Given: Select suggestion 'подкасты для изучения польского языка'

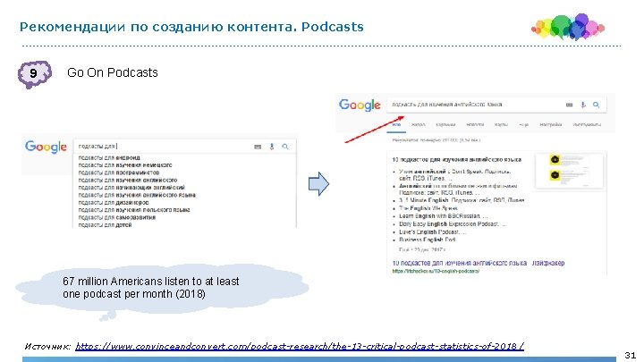Looking at the screenshot, I should 134,210.
